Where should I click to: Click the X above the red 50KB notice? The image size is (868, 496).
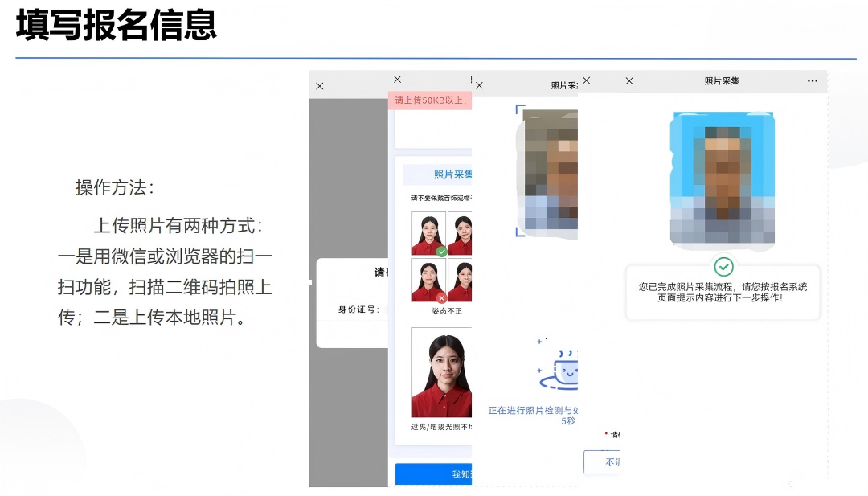point(397,80)
